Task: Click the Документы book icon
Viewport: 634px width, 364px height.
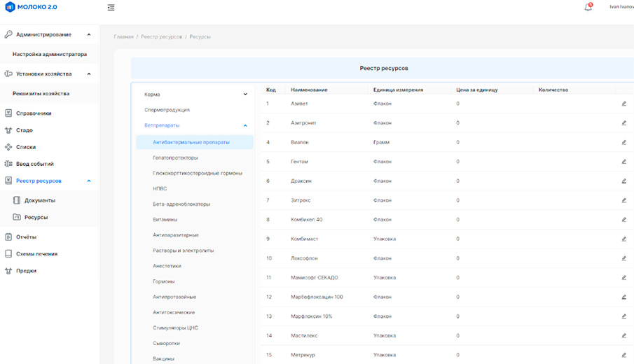Action: click(x=17, y=200)
